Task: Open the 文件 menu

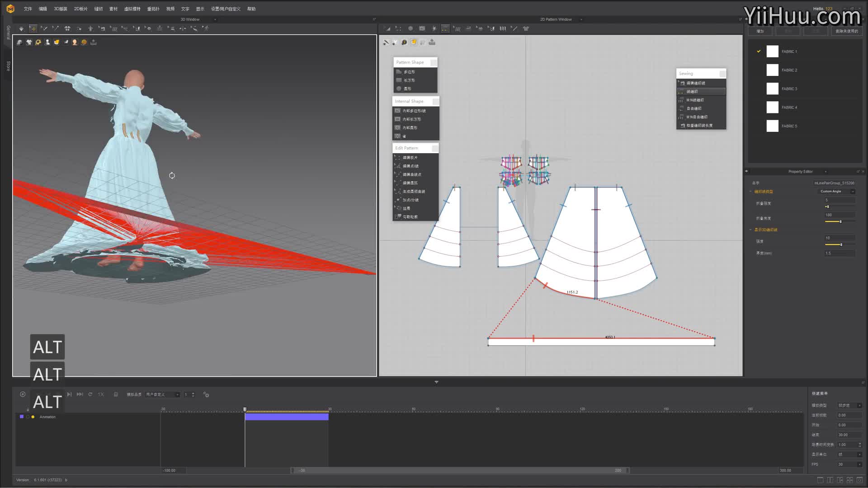Action: coord(28,9)
